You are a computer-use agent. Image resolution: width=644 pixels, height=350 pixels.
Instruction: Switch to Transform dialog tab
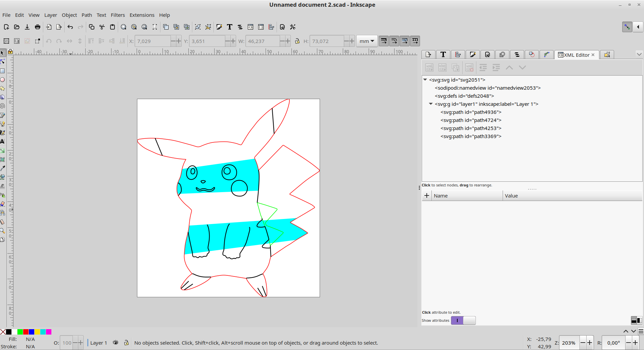coord(532,54)
